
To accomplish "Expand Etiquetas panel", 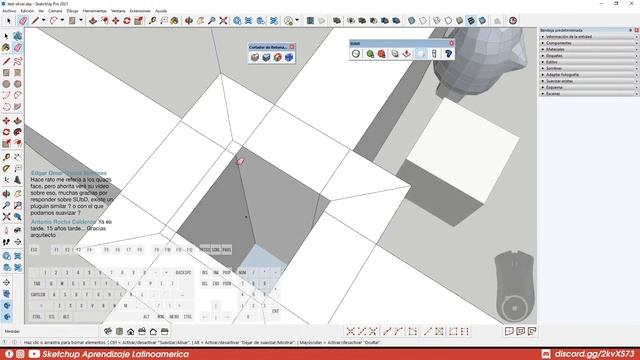I will (589, 56).
